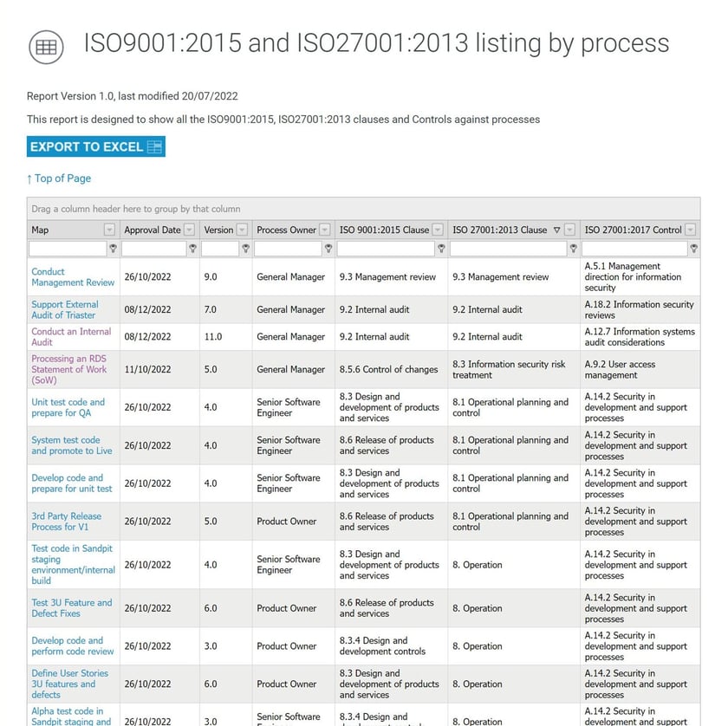
Task: Open the Approval Date column dropdown
Action: pyautogui.click(x=189, y=230)
